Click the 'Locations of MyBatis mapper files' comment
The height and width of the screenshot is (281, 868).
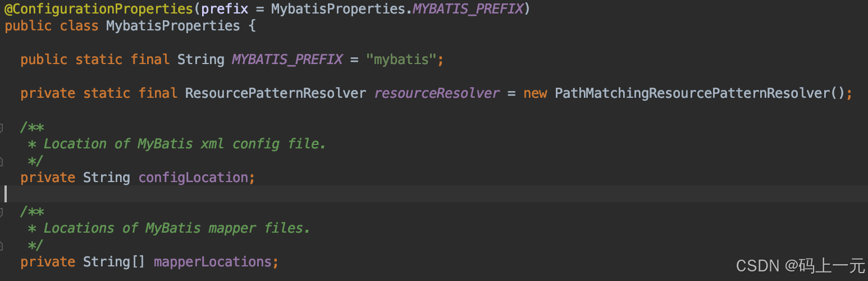pyautogui.click(x=176, y=228)
